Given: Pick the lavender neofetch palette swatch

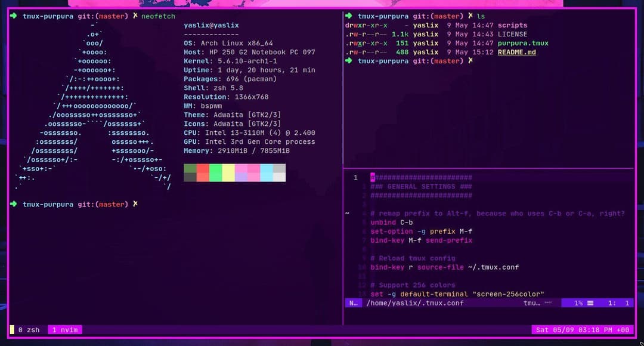Looking at the screenshot, I should pos(241,177).
